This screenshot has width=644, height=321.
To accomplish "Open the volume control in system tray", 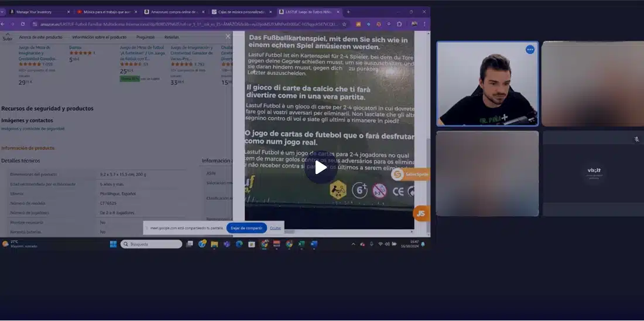I will [388, 244].
